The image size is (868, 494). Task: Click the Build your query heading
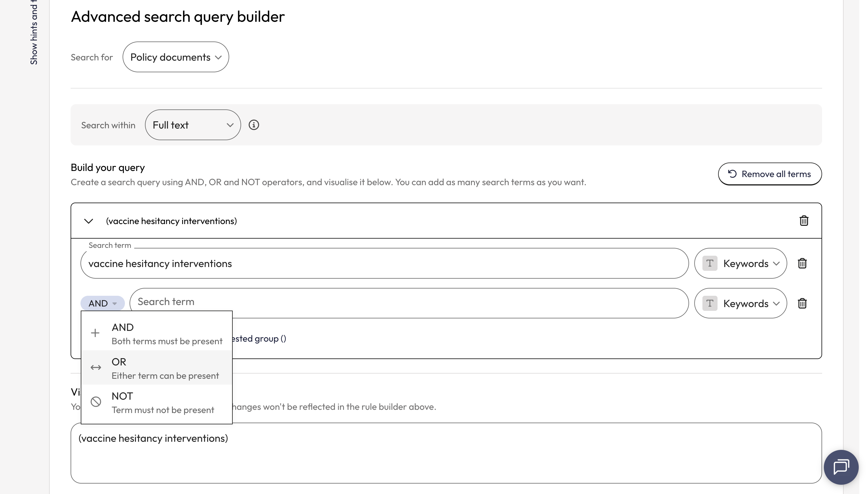click(x=107, y=167)
